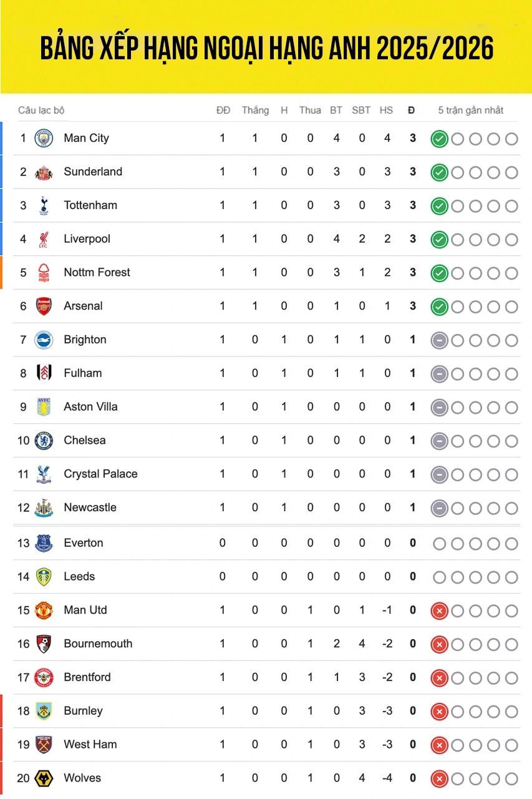This screenshot has width=532, height=799.
Task: Sort by the Thắng column header
Action: (255, 110)
